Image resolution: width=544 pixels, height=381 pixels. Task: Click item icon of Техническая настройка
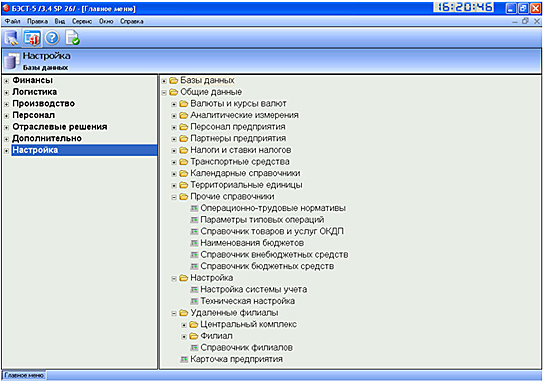click(194, 301)
